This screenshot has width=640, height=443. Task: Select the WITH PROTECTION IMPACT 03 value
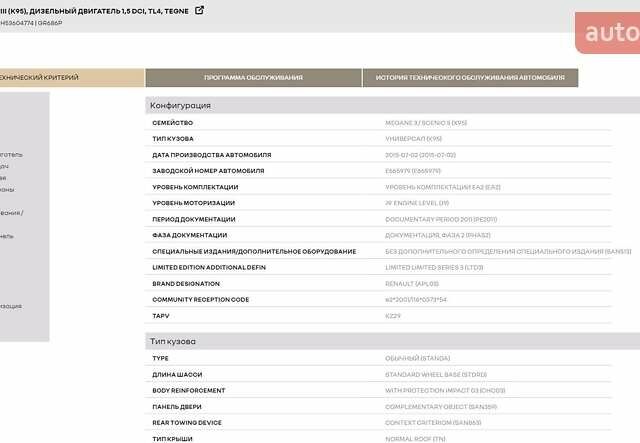click(445, 391)
